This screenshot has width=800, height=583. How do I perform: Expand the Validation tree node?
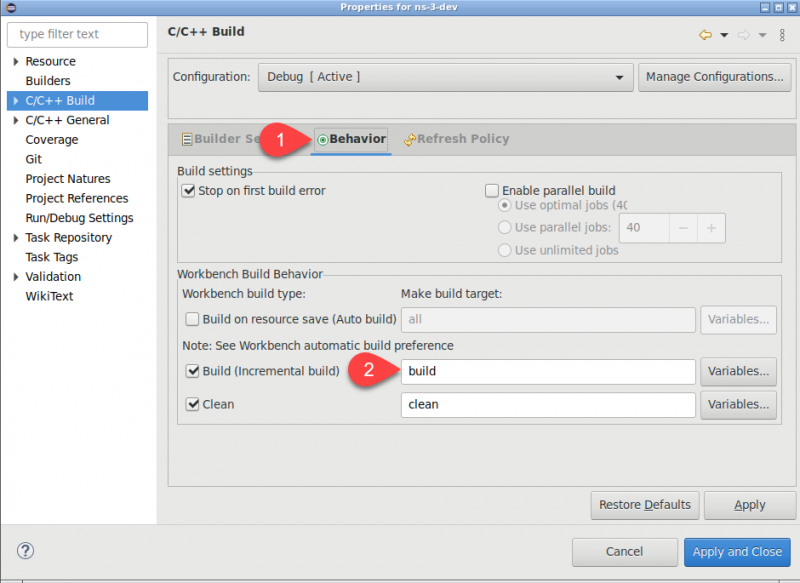[16, 277]
